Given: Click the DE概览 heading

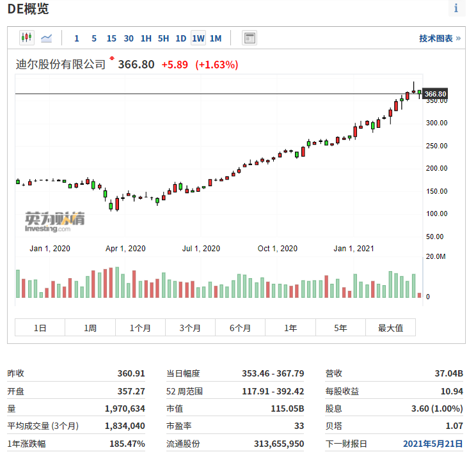Looking at the screenshot, I should (28, 9).
